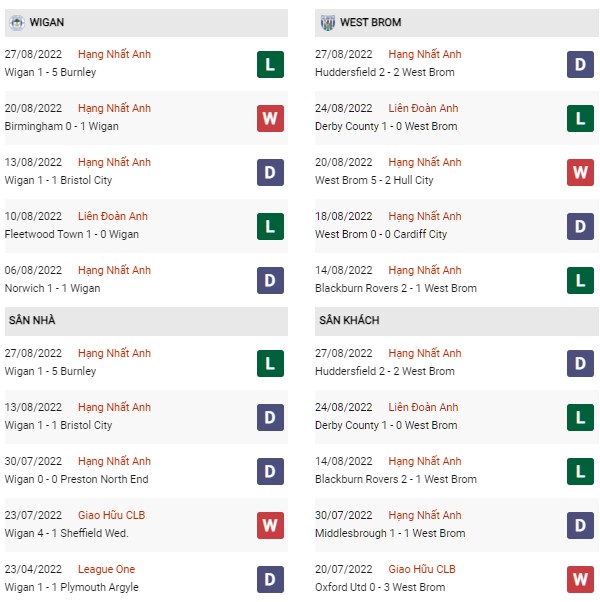Click the Middlesbrough 1 - 1 West Brom result
600x602 pixels.
(x=390, y=533)
